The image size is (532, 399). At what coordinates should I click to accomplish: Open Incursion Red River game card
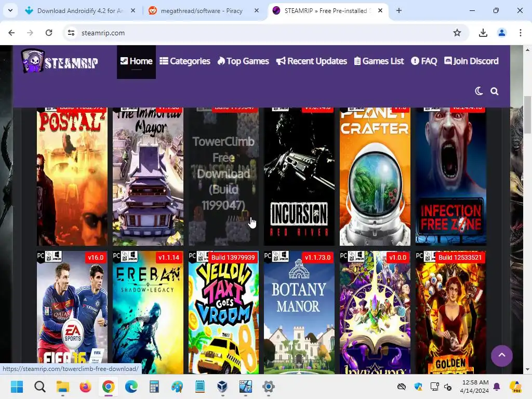point(299,177)
